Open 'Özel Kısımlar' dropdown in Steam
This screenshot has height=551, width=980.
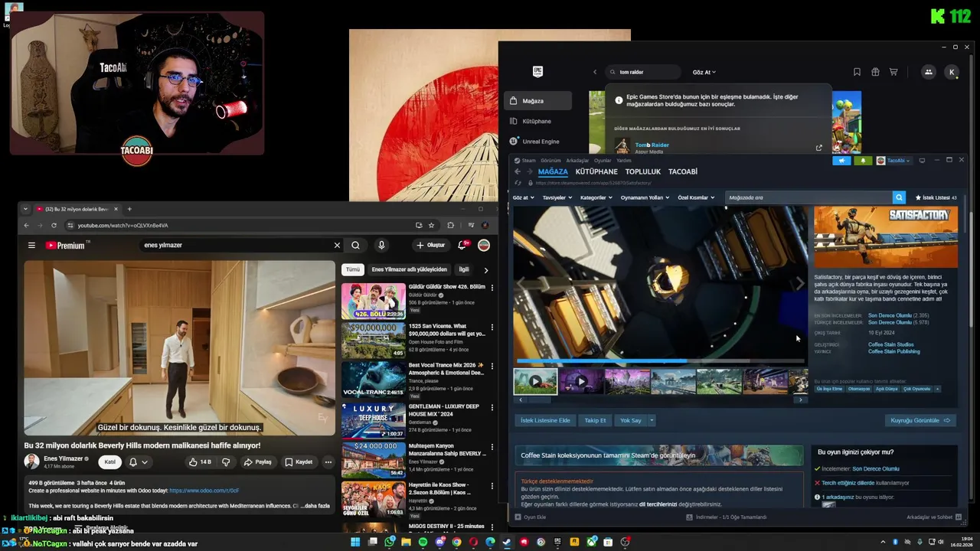pyautogui.click(x=696, y=197)
